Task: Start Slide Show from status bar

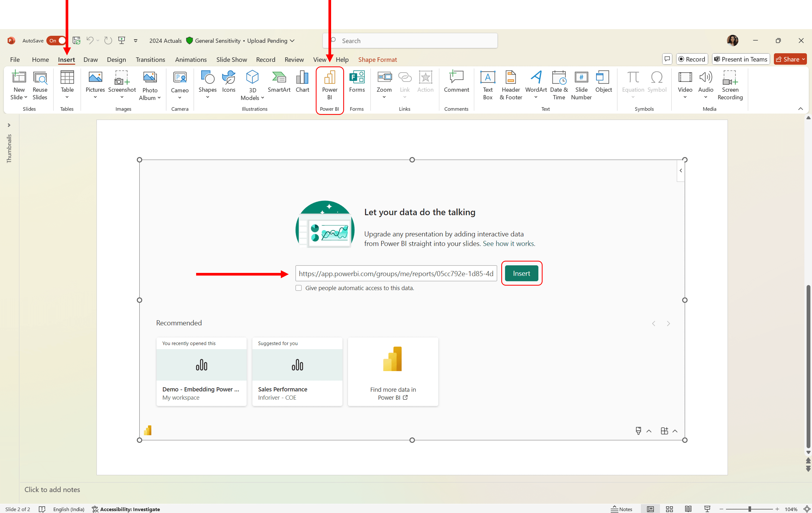Action: pyautogui.click(x=707, y=509)
